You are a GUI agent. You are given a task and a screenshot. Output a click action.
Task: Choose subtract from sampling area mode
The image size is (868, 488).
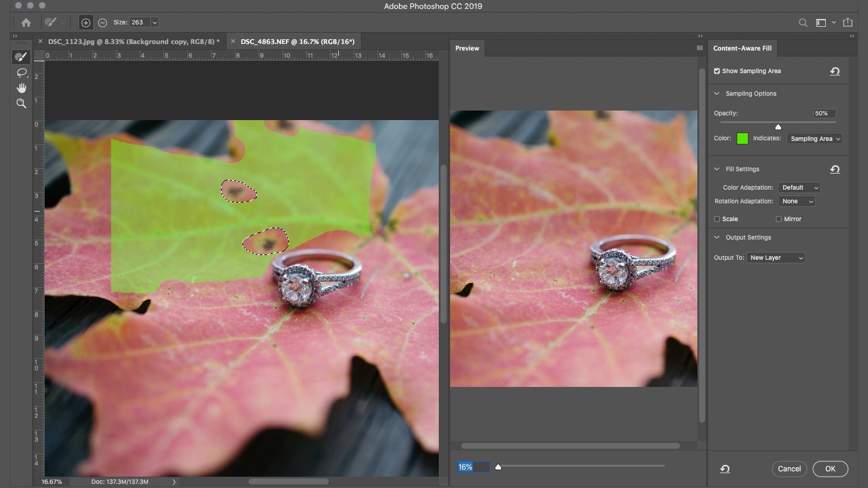[102, 23]
